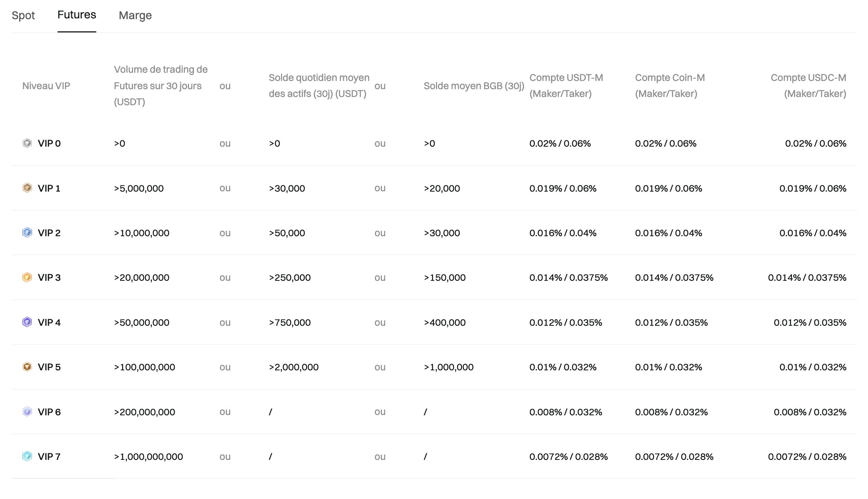Open the Marge tab
Viewport: 868px width, 499px height.
pyautogui.click(x=135, y=15)
